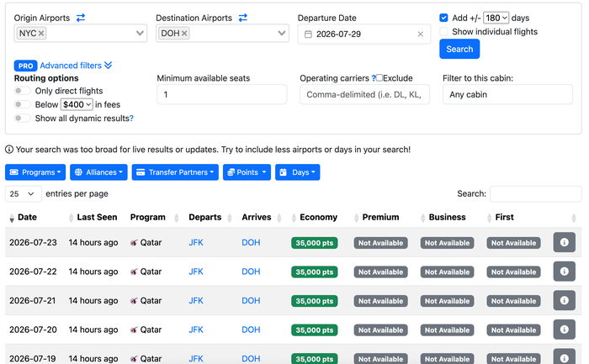Image resolution: width=589 pixels, height=364 pixels.
Task: Sort the results by the Economy column
Action: click(318, 217)
